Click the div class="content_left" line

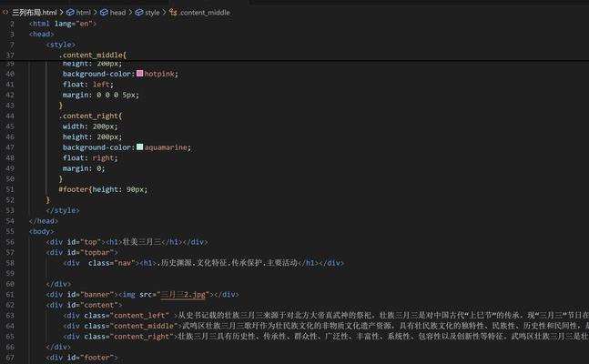pos(326,316)
